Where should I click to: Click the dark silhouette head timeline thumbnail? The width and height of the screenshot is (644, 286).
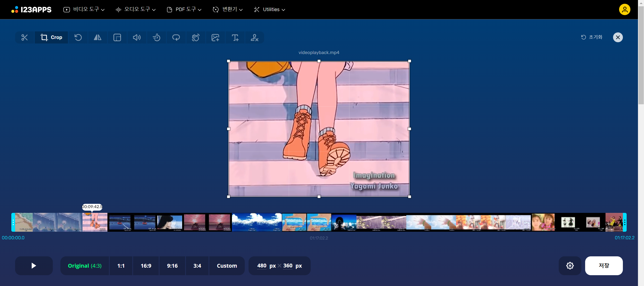344,222
